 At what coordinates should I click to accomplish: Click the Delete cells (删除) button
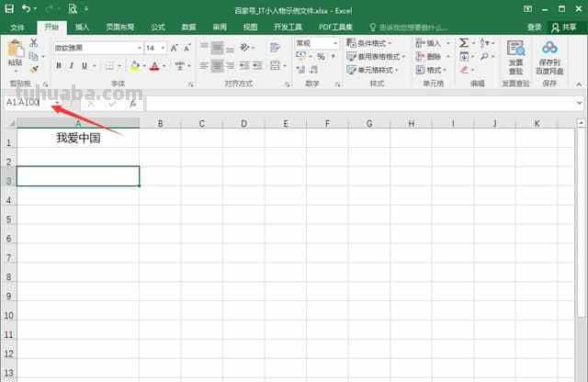[433, 57]
